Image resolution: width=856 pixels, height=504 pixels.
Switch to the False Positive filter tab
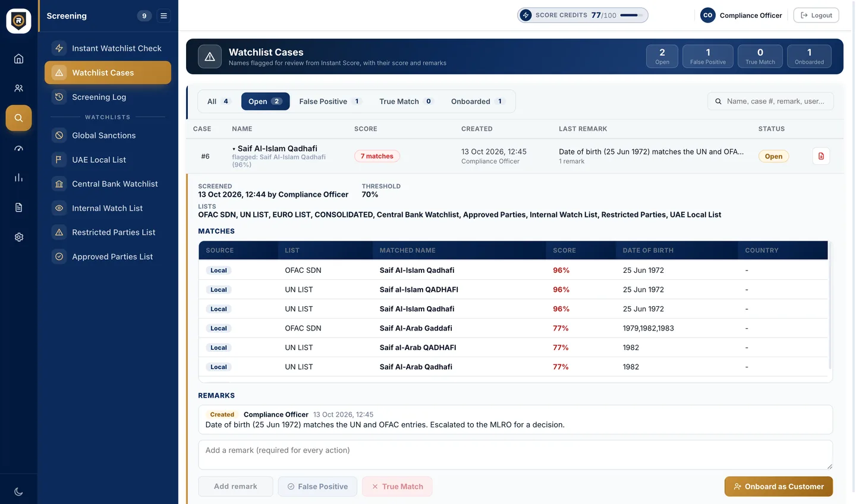click(331, 102)
